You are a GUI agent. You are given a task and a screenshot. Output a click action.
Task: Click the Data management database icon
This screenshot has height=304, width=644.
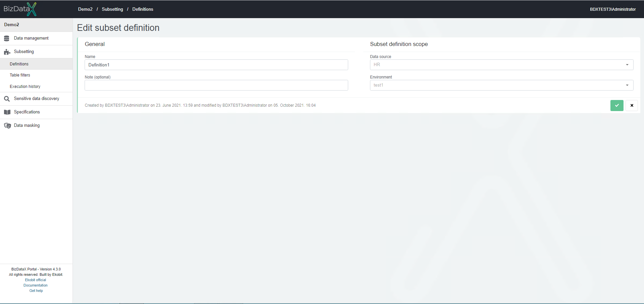coord(7,39)
